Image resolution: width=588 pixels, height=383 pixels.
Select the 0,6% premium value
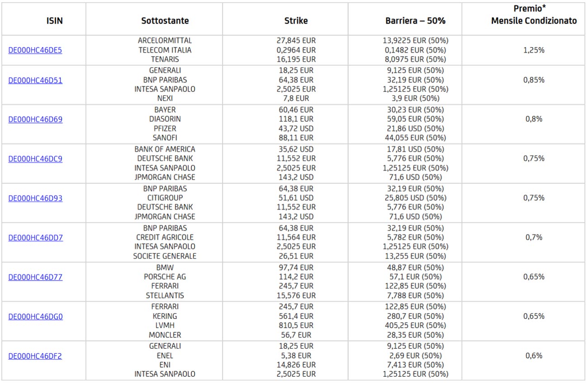(534, 356)
